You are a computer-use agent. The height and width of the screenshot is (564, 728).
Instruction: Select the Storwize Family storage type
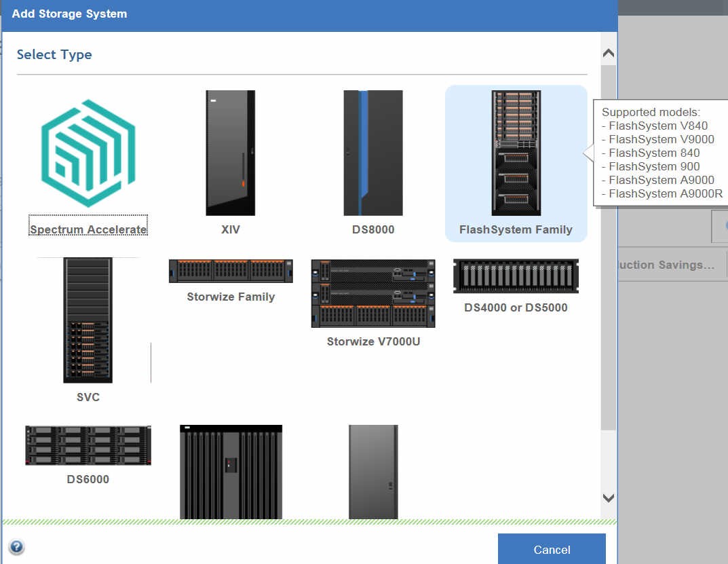click(230, 270)
